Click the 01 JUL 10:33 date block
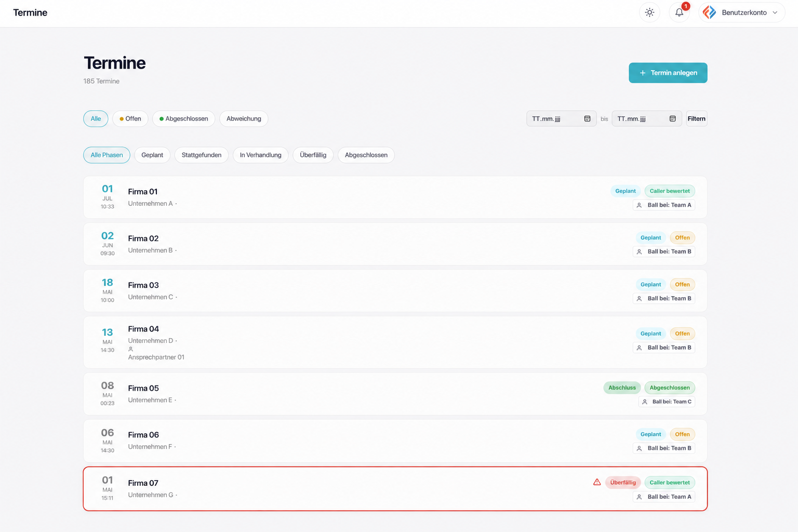The width and height of the screenshot is (798, 532). click(x=108, y=197)
